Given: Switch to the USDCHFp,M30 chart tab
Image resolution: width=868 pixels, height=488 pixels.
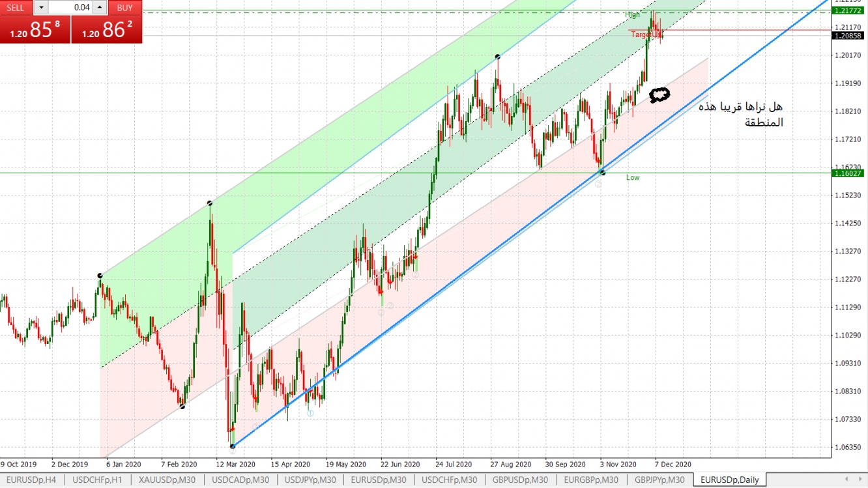Looking at the screenshot, I should [x=451, y=480].
